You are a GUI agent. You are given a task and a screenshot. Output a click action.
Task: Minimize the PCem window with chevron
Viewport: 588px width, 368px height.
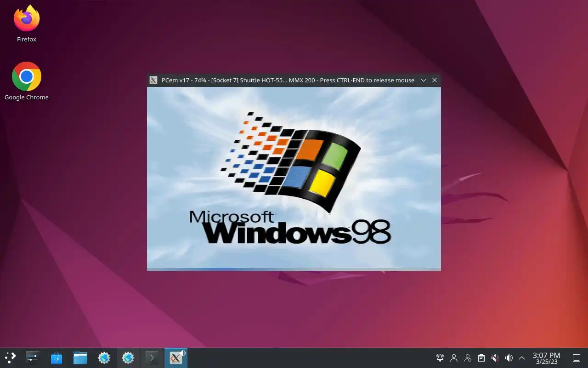point(424,80)
